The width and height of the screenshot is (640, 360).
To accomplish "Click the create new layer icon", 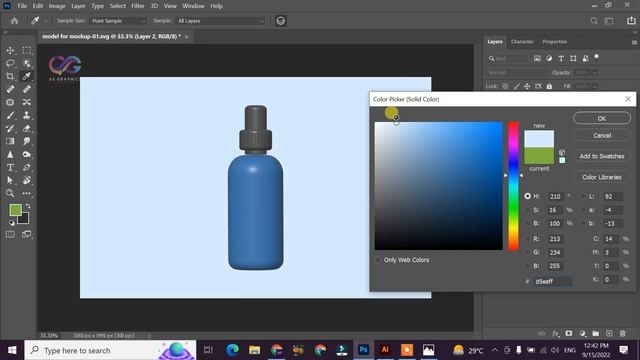I will tap(609, 333).
